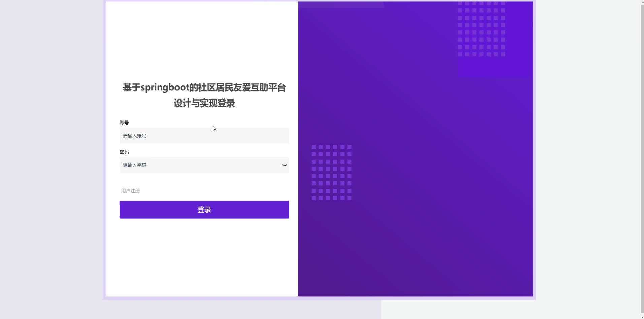Viewport: 644px width, 319px height.
Task: Click the 账号 label above the account field
Action: click(124, 123)
